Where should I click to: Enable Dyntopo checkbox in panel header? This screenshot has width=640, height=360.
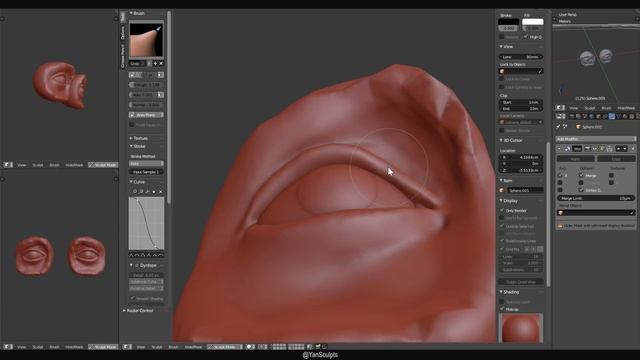[x=136, y=265]
